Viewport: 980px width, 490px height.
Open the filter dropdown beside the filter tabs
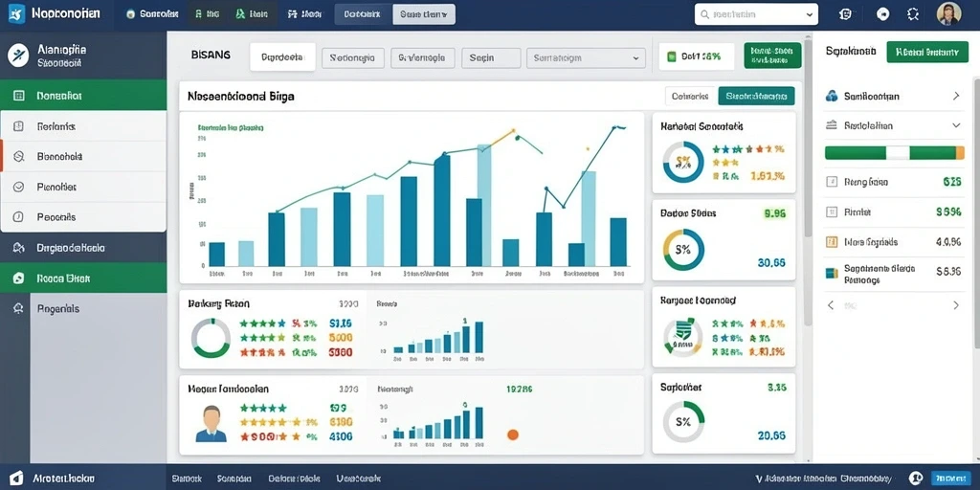click(x=587, y=58)
